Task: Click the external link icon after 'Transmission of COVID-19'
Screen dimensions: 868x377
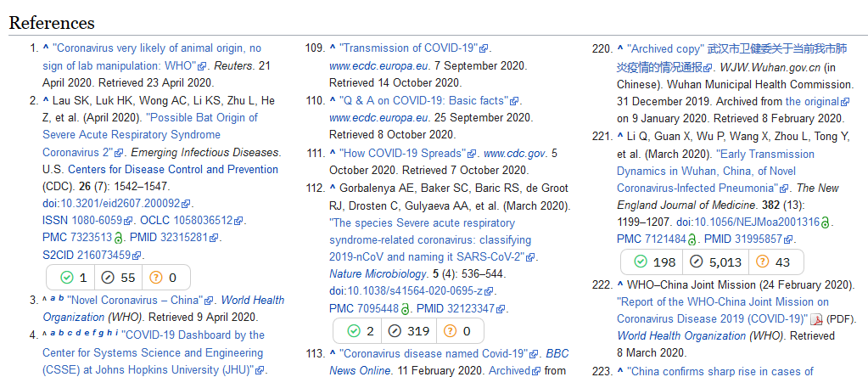Action: [x=484, y=48]
